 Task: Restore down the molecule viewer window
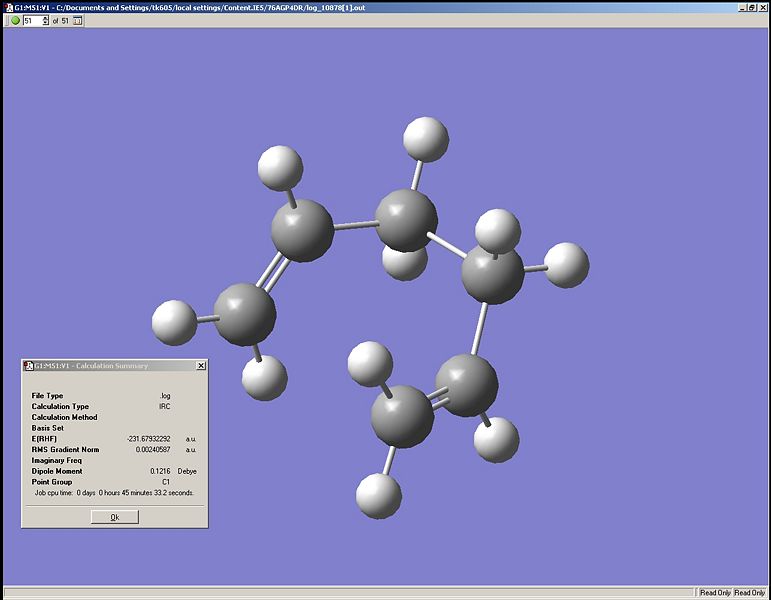pyautogui.click(x=751, y=7)
